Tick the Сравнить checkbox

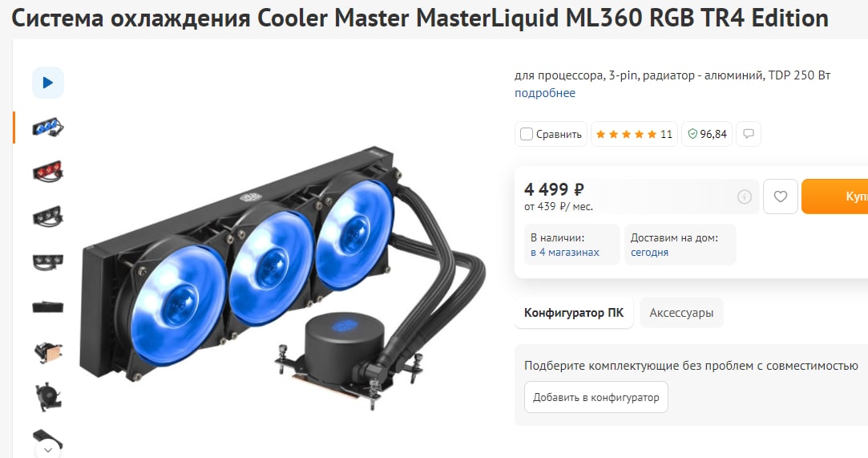[x=527, y=134]
